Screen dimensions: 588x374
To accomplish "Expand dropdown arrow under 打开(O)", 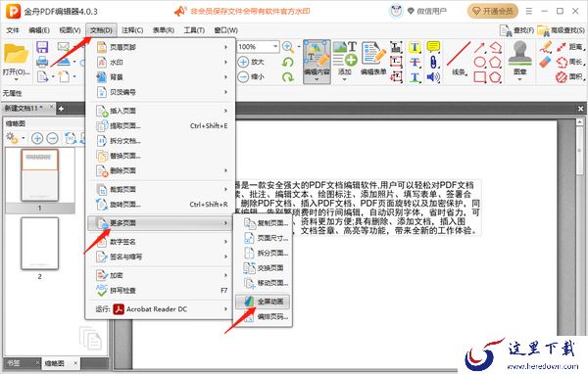I will [x=16, y=79].
